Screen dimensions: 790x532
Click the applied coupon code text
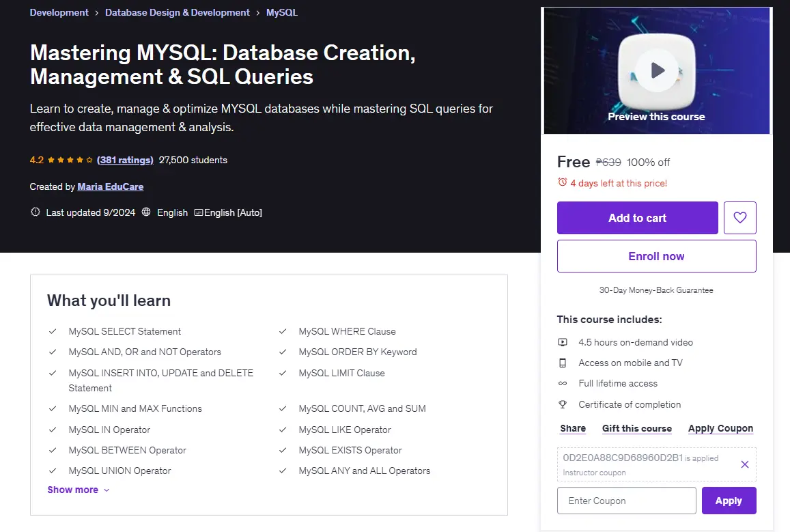point(623,458)
